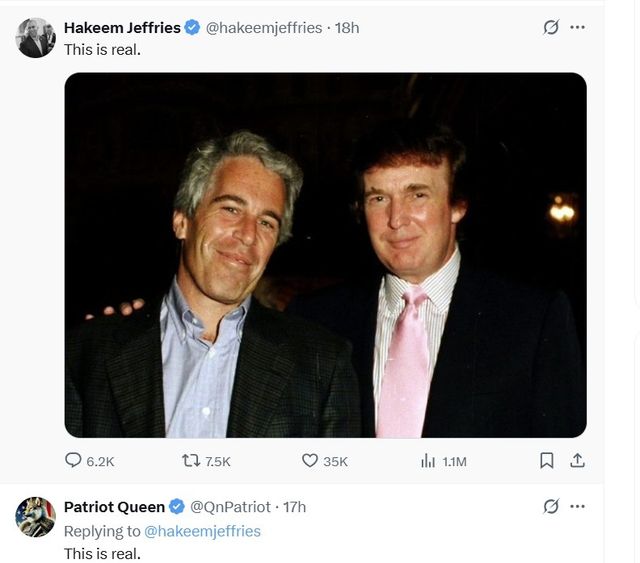Repost the Hakeem Jeffries tweet
Screen dimensions: 640x563
click(x=190, y=461)
